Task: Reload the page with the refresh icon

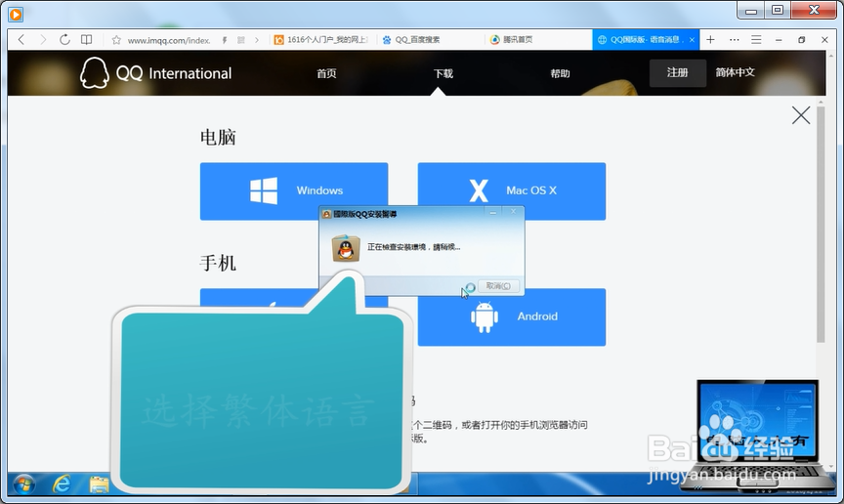Action: [64, 39]
